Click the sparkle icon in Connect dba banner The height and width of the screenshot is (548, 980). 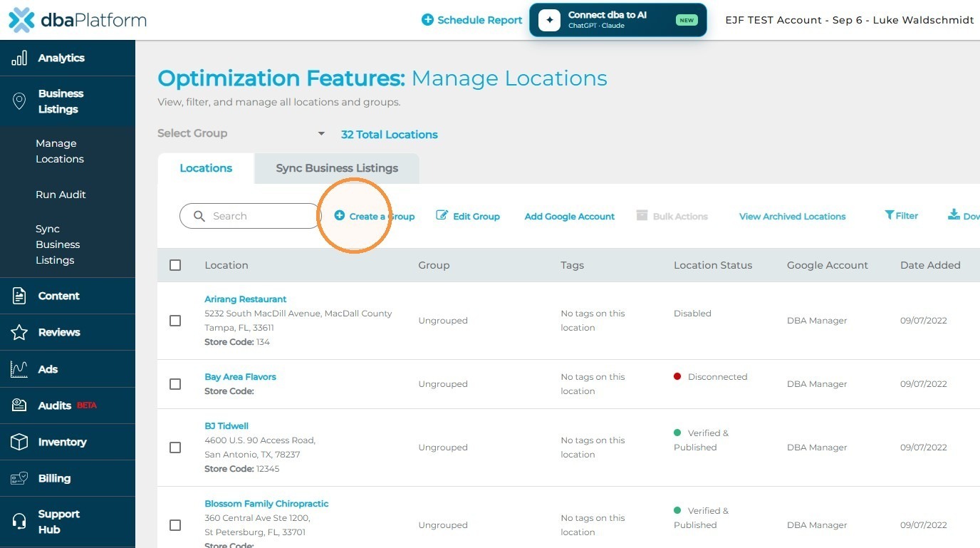549,20
